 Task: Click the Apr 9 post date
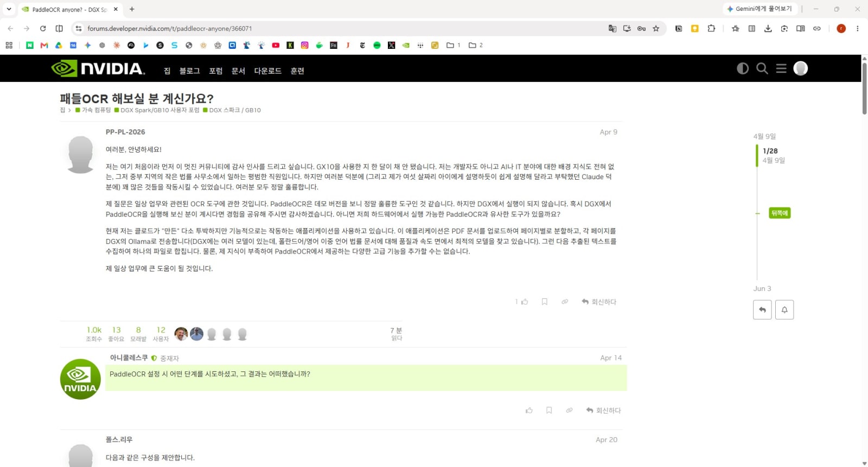(609, 132)
